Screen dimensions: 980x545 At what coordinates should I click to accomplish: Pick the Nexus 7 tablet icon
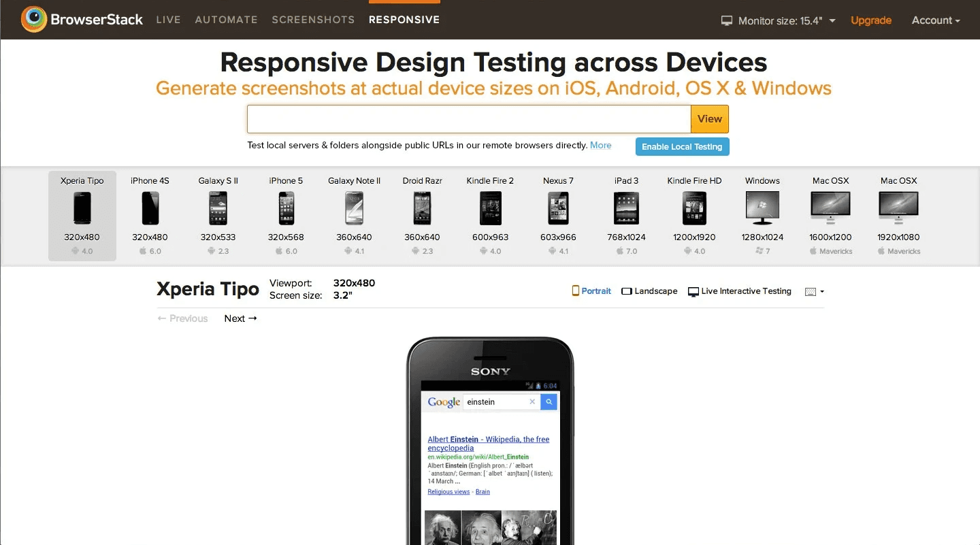pyautogui.click(x=559, y=208)
